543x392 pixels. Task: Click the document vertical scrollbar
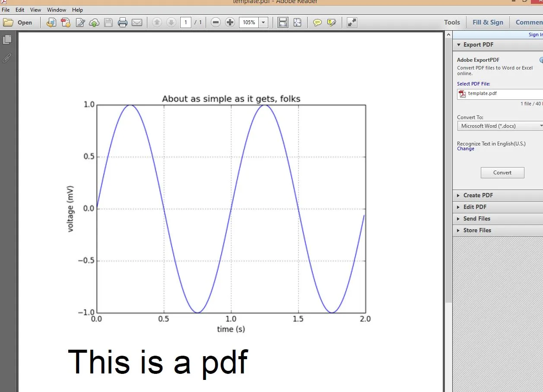(448, 171)
